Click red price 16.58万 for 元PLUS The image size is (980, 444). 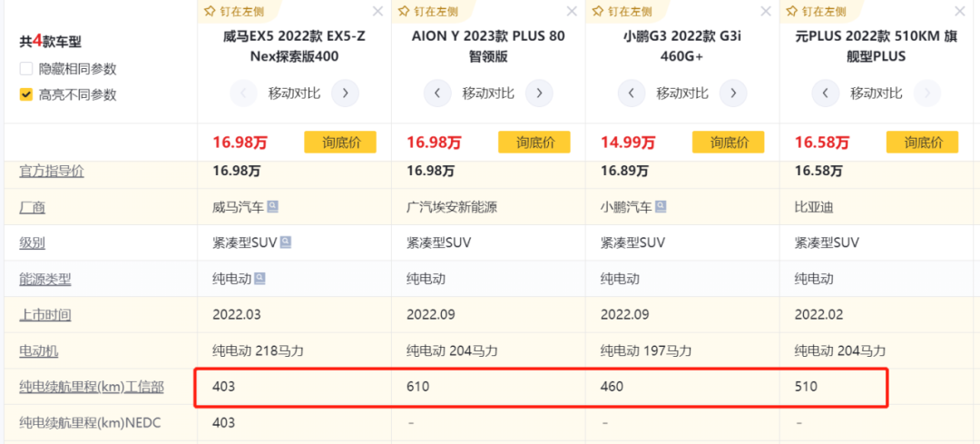click(822, 143)
